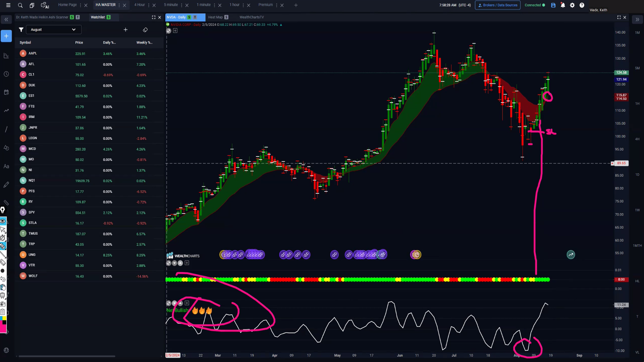Open Dr. Keith Wade Heikin Ashi Scanner tab
Image resolution: width=644 pixels, height=362 pixels.
coord(42,17)
